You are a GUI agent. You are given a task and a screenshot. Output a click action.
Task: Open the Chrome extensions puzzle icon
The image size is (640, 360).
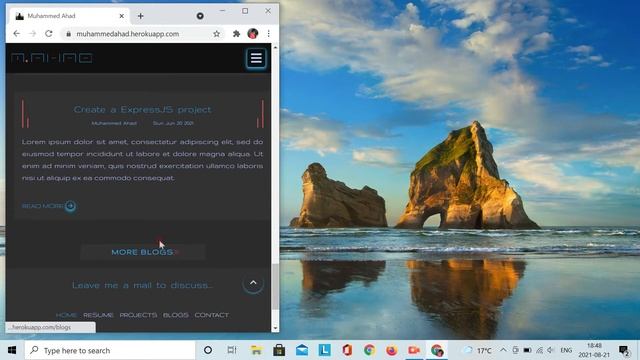pyautogui.click(x=236, y=34)
